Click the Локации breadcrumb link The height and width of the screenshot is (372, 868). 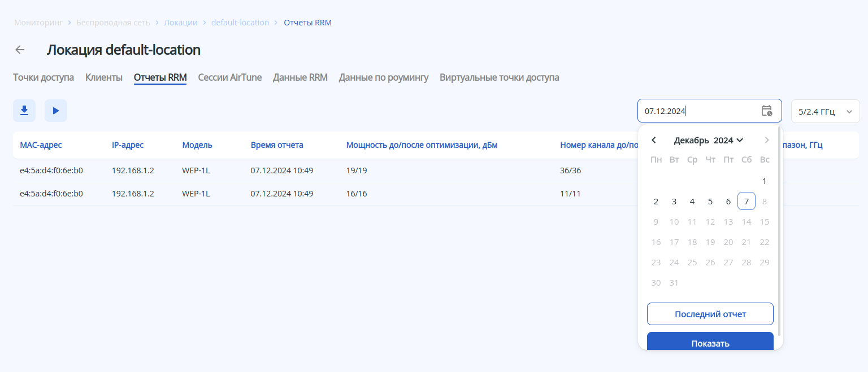tap(181, 23)
